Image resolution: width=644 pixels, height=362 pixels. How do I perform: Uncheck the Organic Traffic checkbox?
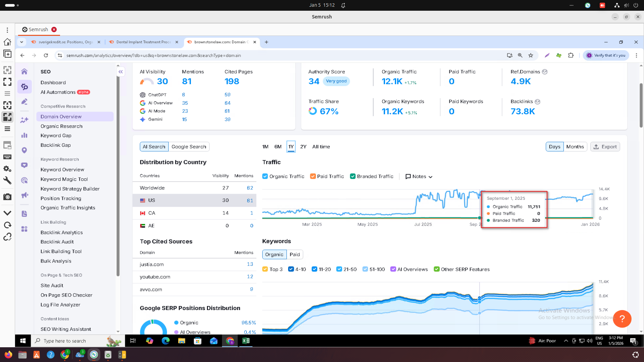pyautogui.click(x=265, y=176)
